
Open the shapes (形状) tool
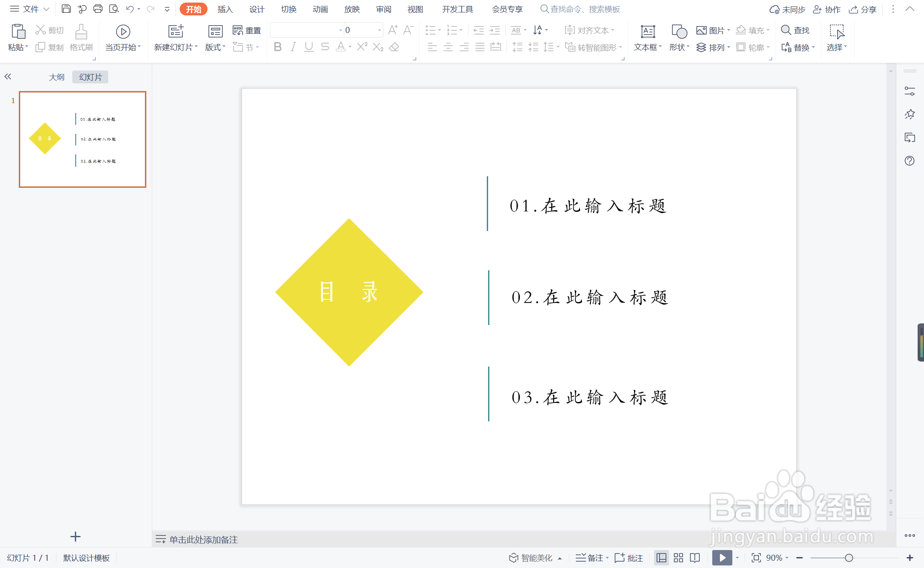(679, 32)
